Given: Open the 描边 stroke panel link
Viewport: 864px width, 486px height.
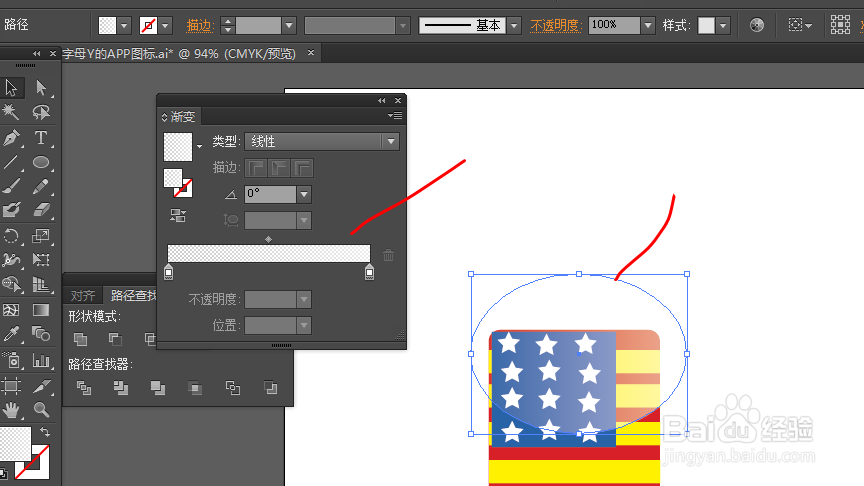Looking at the screenshot, I should (199, 25).
